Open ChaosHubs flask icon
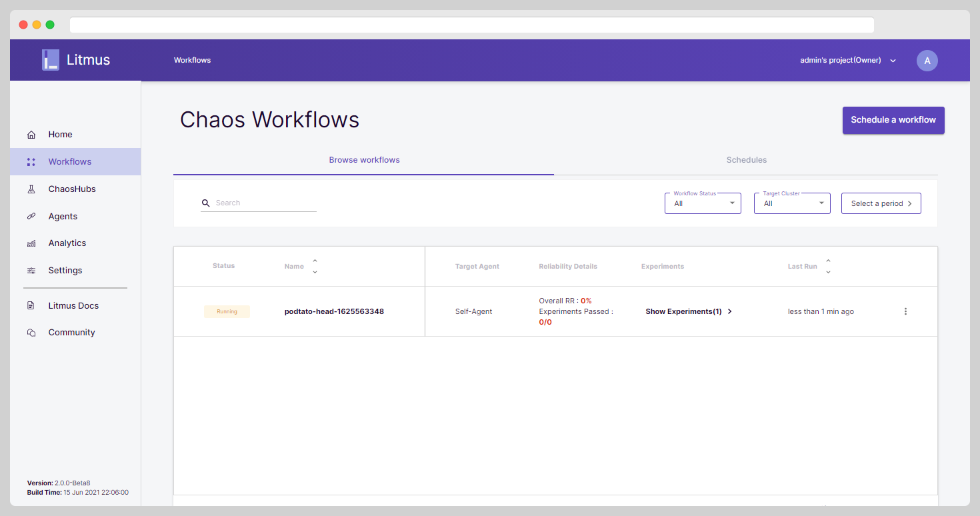This screenshot has height=516, width=980. click(31, 189)
